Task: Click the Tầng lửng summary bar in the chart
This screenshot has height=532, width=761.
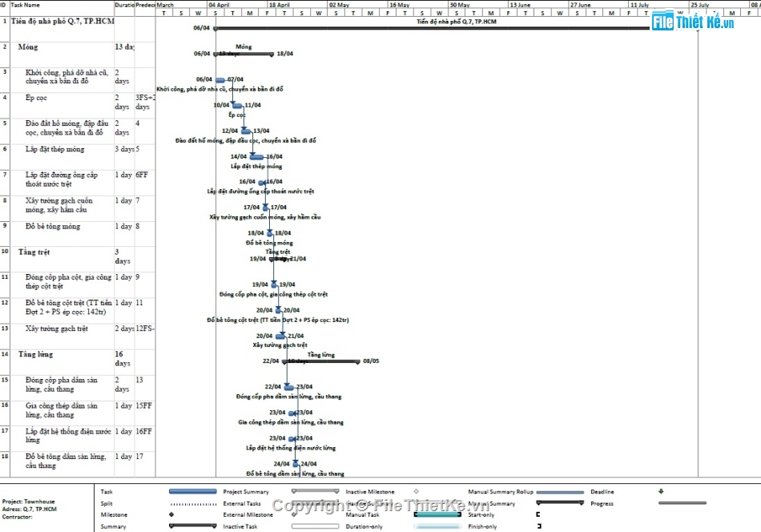Action: tap(321, 361)
